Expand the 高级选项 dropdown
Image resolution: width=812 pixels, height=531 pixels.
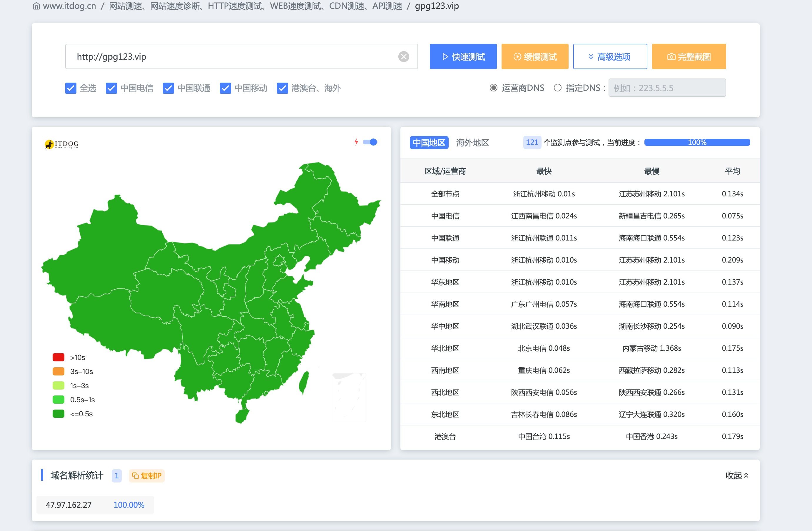coord(610,57)
